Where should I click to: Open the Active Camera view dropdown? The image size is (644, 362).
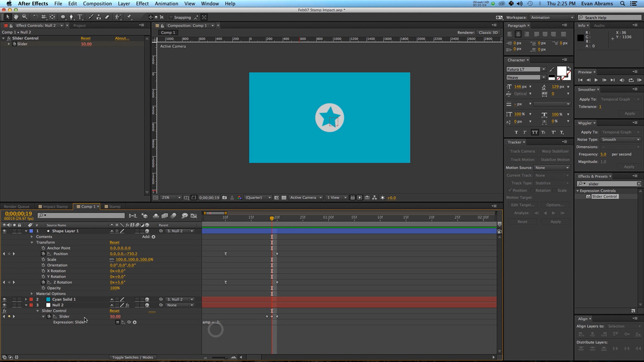[306, 197]
